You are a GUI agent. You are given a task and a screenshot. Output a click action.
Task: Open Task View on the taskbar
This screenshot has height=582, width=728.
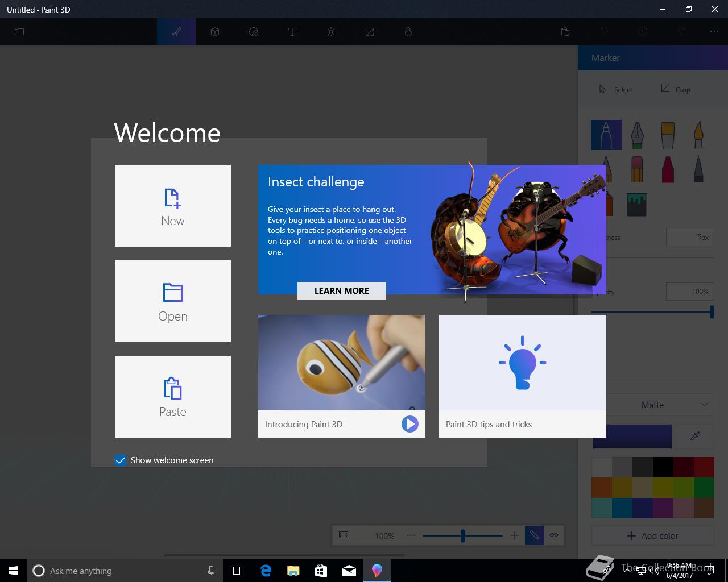pyautogui.click(x=237, y=571)
